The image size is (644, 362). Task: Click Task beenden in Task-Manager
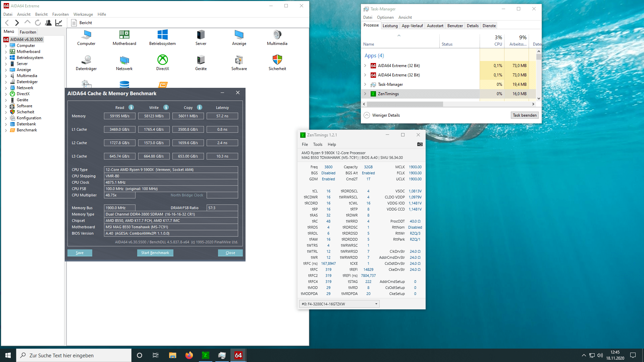tap(525, 115)
